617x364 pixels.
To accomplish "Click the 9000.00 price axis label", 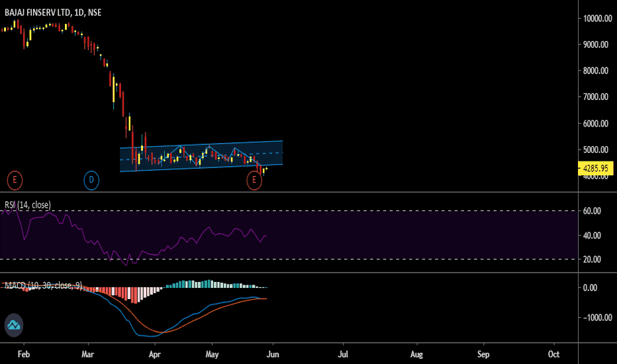I will (x=596, y=44).
